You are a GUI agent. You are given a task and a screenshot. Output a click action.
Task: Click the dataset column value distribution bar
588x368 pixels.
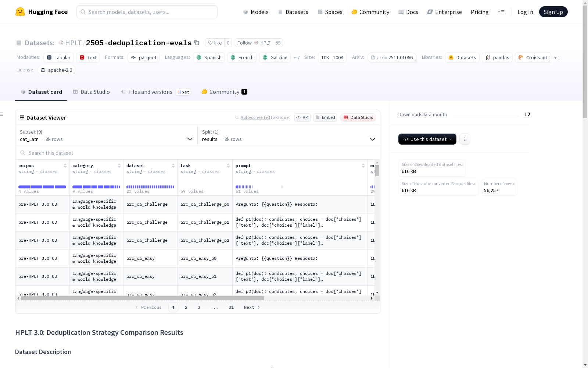(x=150, y=187)
